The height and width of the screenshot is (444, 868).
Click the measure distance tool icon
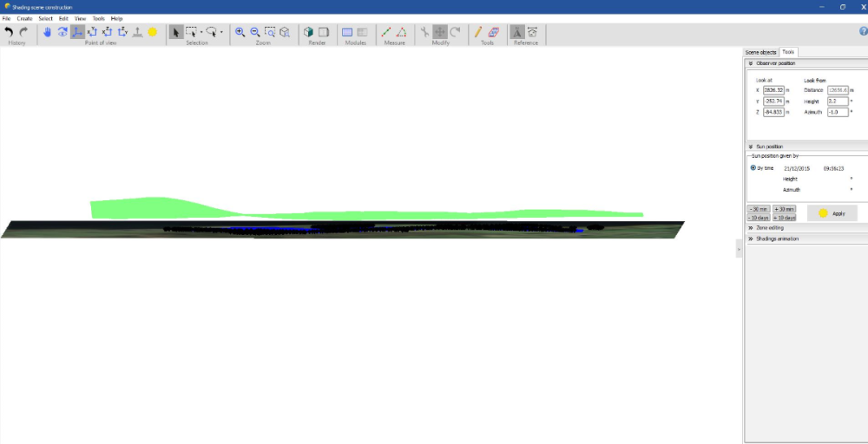(x=386, y=32)
